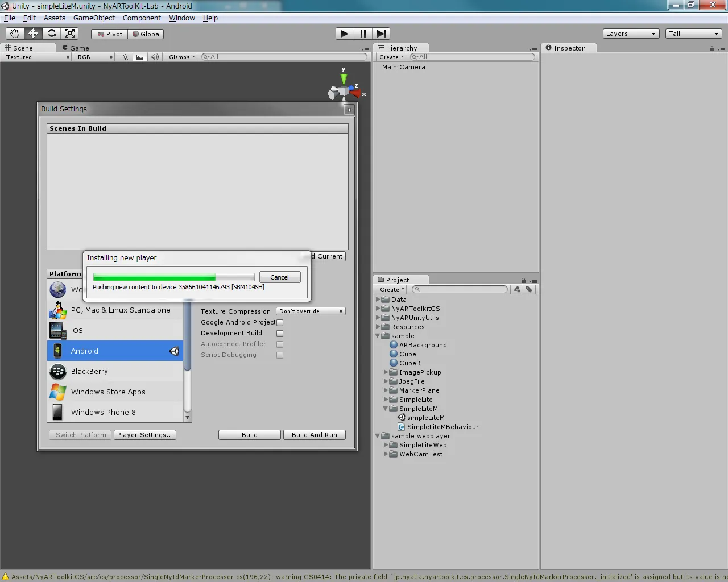This screenshot has width=728, height=582.
Task: Expand the WebCamTest folder
Action: click(x=386, y=454)
